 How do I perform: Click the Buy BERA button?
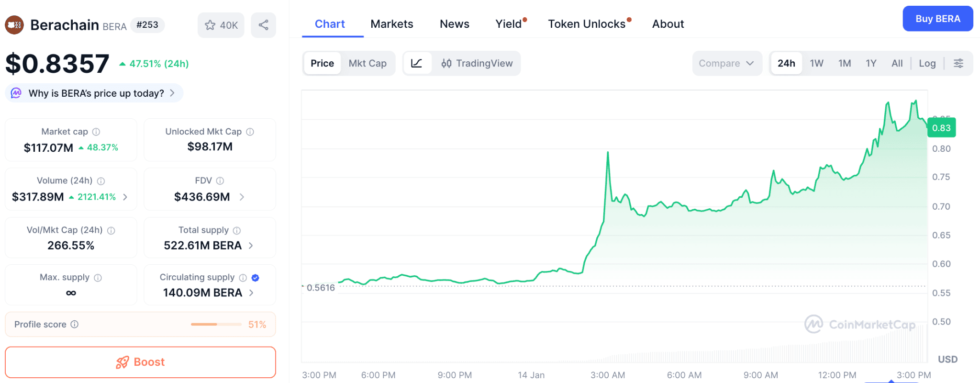coord(937,19)
